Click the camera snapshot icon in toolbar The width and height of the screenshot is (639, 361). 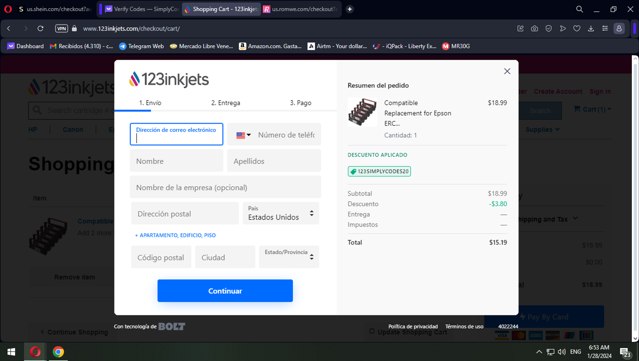tap(534, 29)
